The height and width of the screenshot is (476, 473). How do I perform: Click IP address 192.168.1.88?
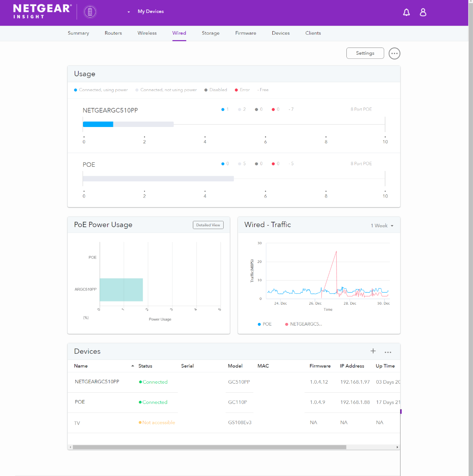[355, 402]
